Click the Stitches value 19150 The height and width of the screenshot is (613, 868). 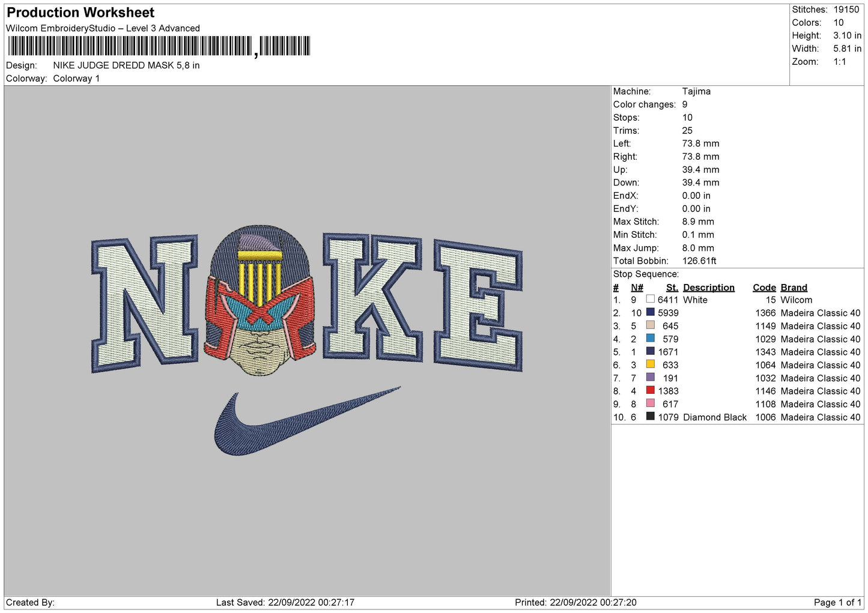coord(846,10)
